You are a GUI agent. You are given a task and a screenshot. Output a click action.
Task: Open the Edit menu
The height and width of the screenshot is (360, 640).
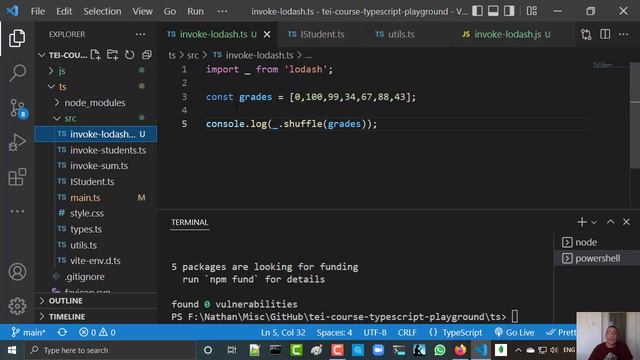(x=64, y=11)
